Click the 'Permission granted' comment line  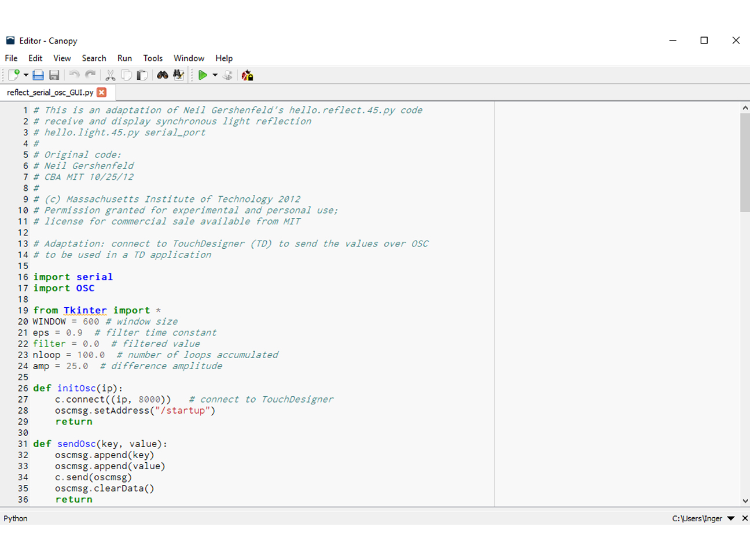[185, 211]
